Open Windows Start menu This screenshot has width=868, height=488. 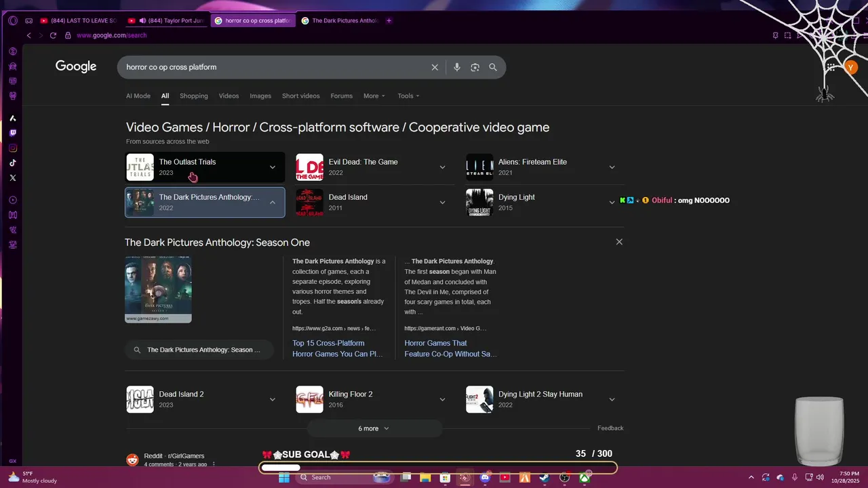click(x=283, y=477)
